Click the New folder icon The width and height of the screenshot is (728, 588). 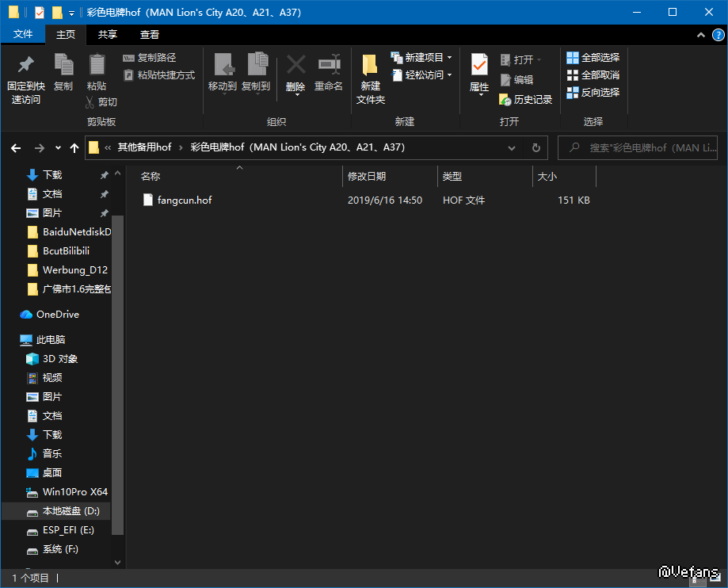pos(370,65)
